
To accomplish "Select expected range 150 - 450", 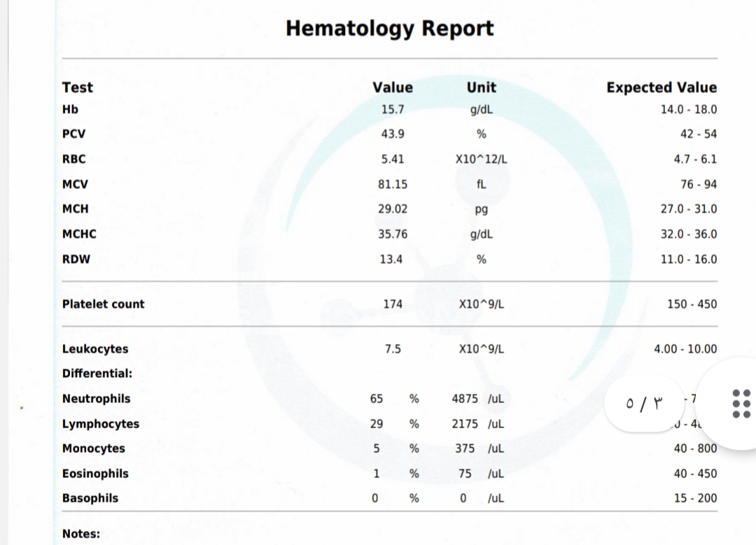I will (692, 304).
